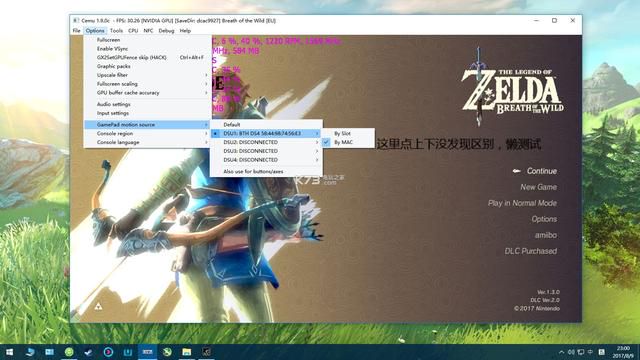The image size is (640, 360).
Task: Click the Cemu icon in title bar
Action: [76, 20]
